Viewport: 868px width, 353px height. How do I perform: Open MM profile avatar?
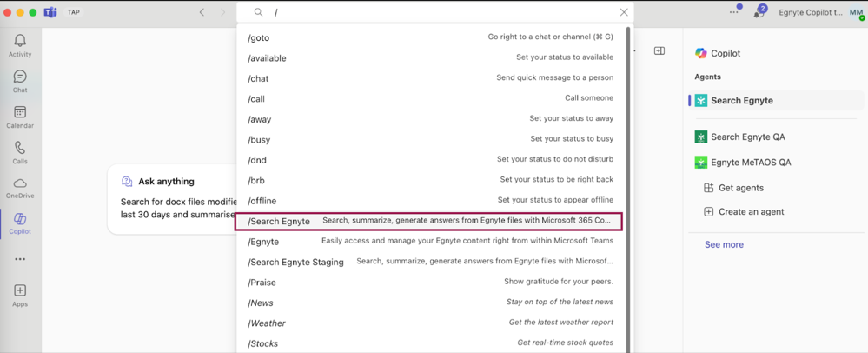(x=857, y=12)
